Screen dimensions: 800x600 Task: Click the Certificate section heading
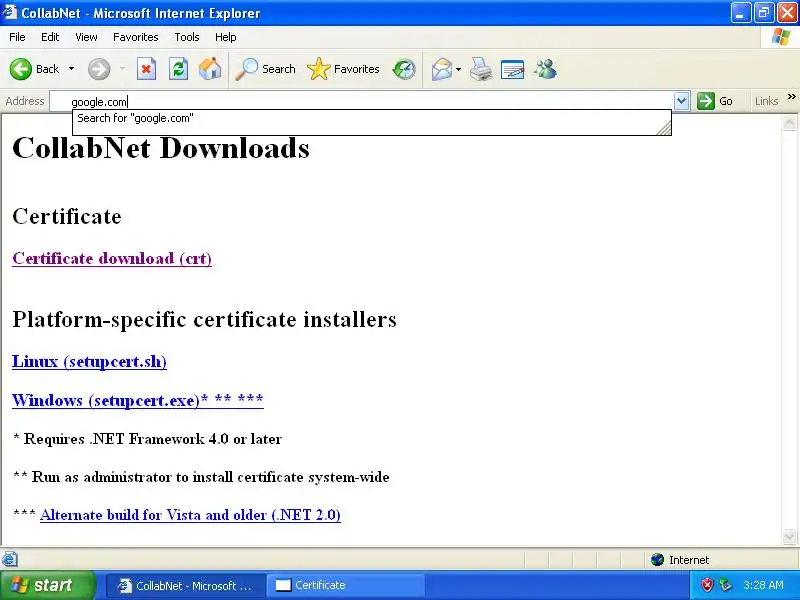tap(67, 216)
